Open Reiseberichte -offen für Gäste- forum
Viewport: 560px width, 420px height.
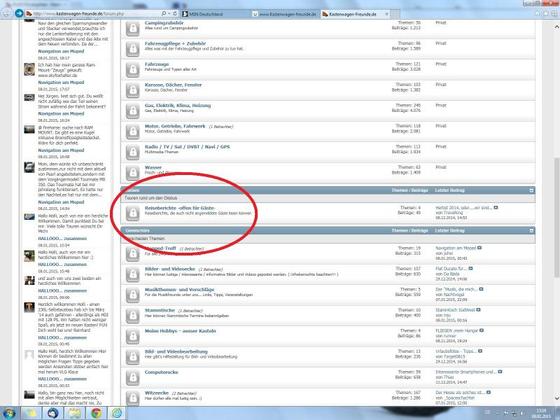point(180,208)
